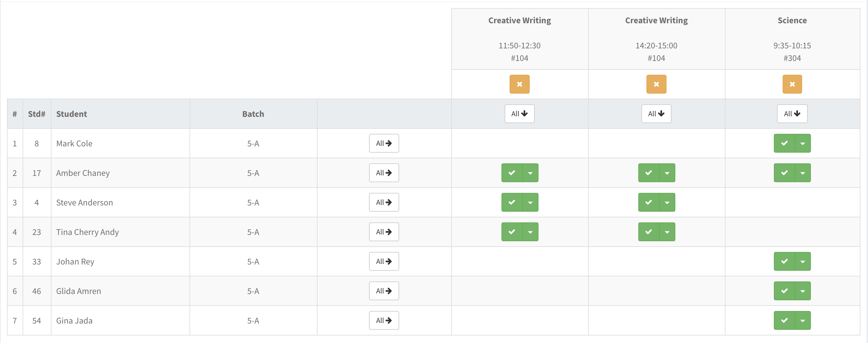This screenshot has width=868, height=343.
Task: Open dropdown caret for Tina Cherry Andy's 11:50 class
Action: tap(530, 232)
